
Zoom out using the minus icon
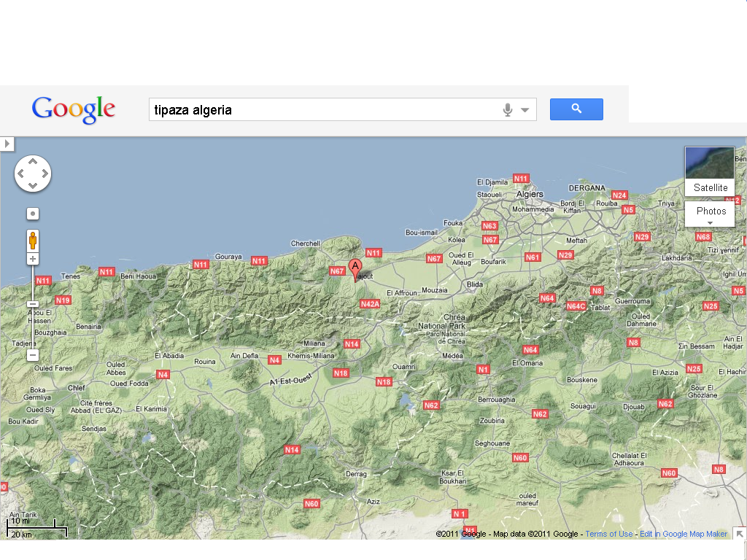pos(33,354)
